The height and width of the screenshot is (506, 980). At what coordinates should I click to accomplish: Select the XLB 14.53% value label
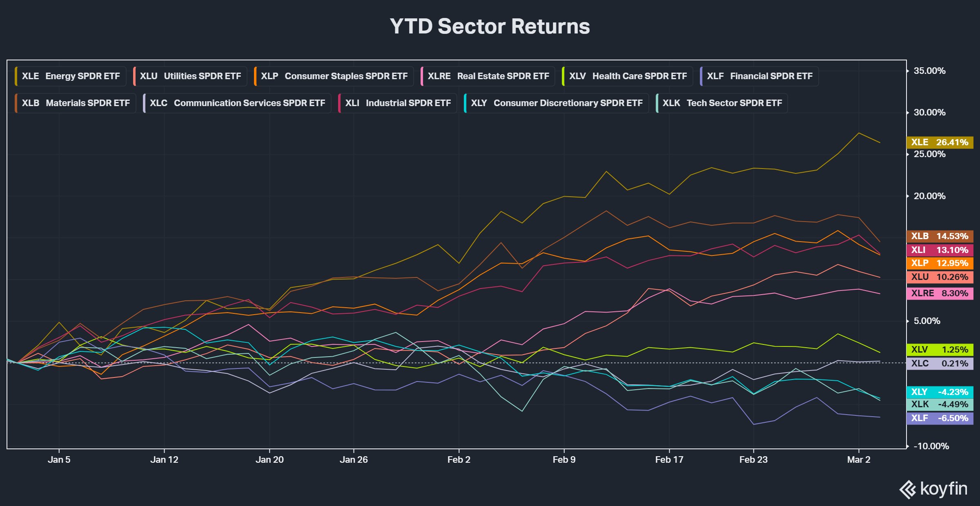940,236
